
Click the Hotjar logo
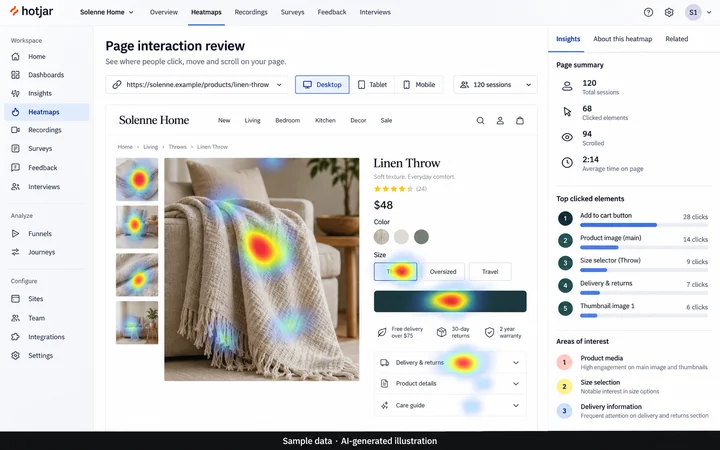pyautogui.click(x=32, y=11)
